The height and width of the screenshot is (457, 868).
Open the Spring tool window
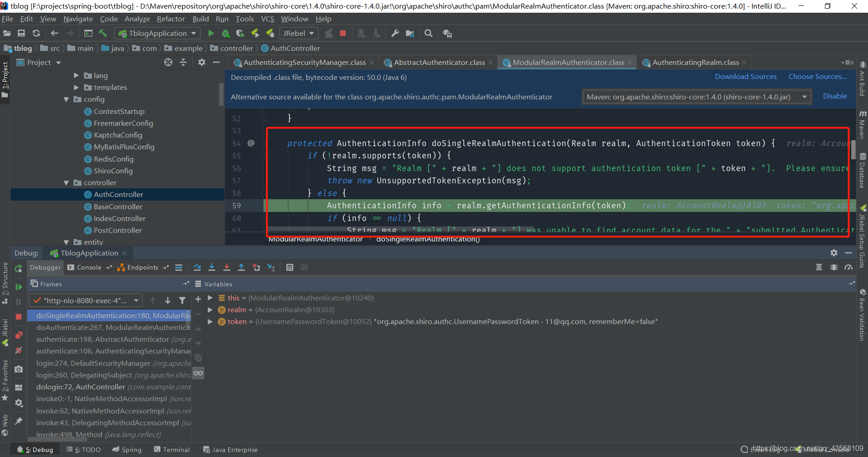click(127, 449)
